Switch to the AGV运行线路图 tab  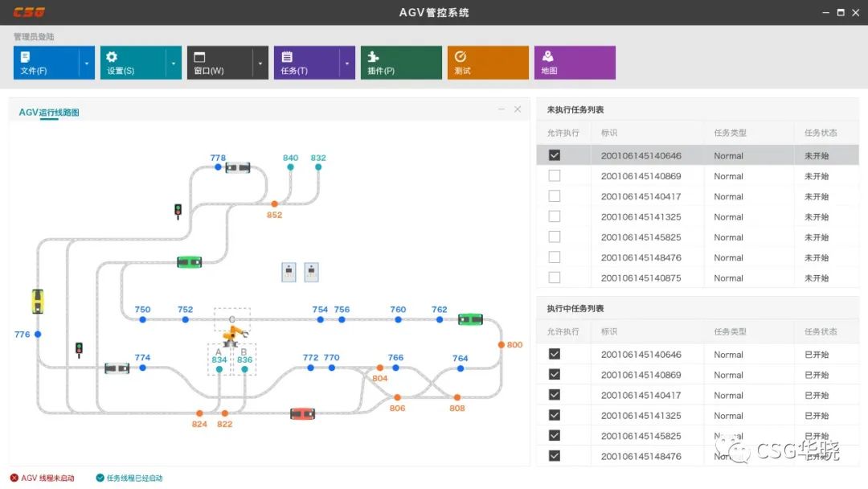[49, 113]
